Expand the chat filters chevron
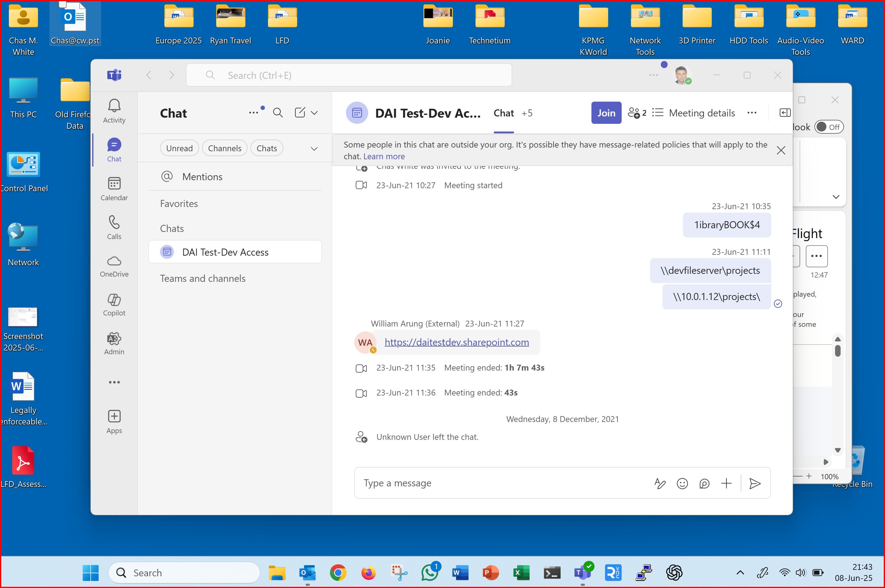 click(x=314, y=148)
